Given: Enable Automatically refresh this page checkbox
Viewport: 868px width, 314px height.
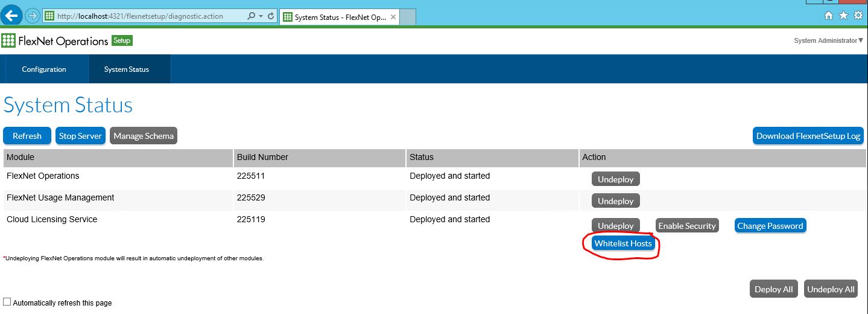Looking at the screenshot, I should (x=7, y=302).
